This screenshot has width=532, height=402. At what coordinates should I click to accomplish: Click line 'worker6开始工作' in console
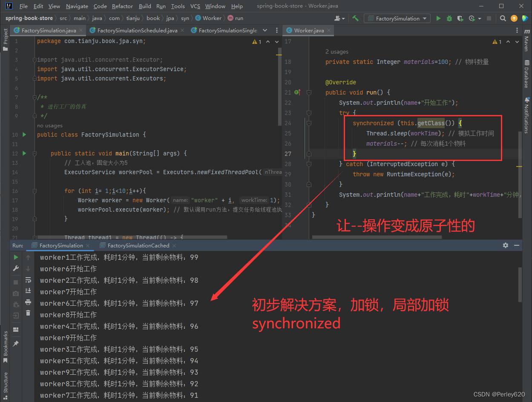69,269
